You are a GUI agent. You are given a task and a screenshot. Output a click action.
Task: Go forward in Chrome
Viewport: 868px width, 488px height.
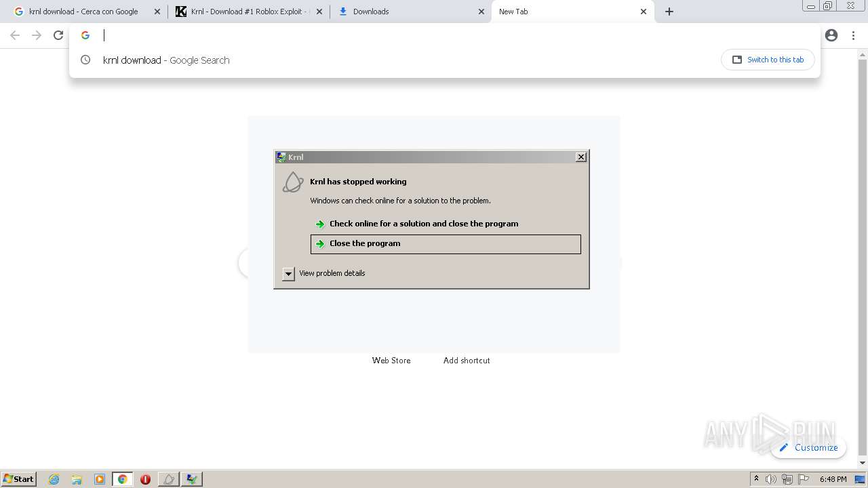pyautogui.click(x=37, y=35)
